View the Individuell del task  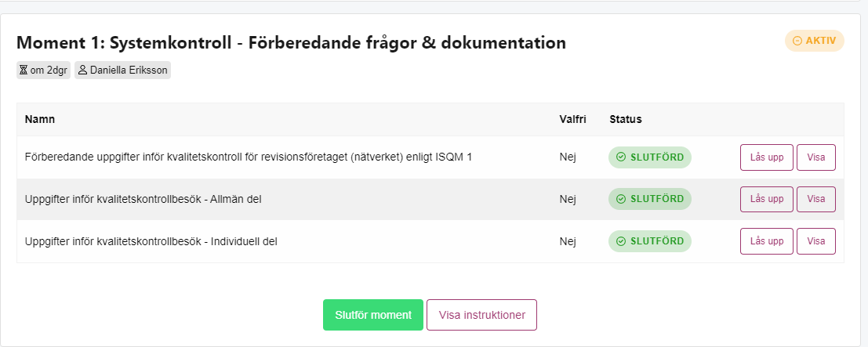(x=816, y=241)
